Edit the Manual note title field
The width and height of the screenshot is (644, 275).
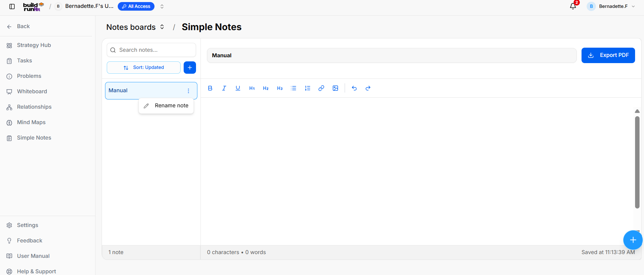point(392,56)
